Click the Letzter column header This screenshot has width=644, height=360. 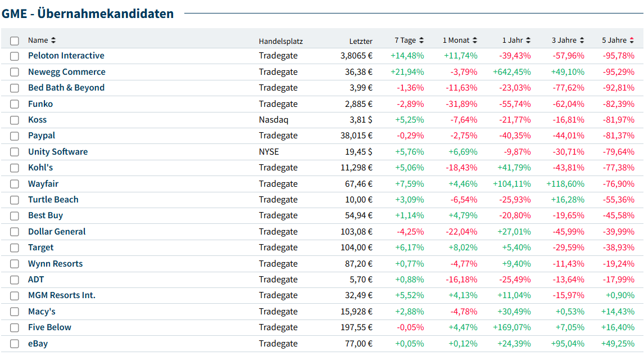point(360,41)
